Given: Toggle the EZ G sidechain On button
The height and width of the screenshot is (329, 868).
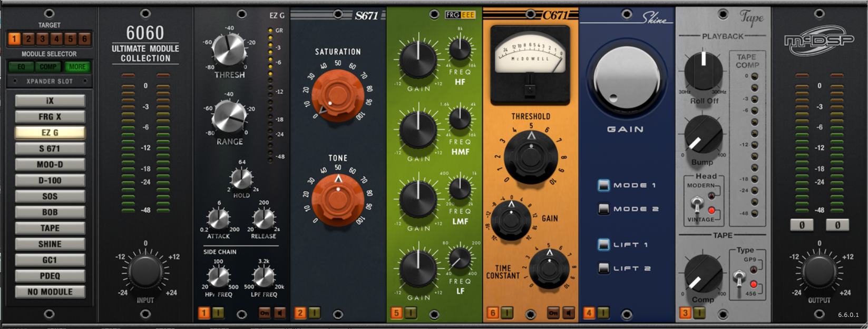Looking at the screenshot, I should [x=265, y=313].
